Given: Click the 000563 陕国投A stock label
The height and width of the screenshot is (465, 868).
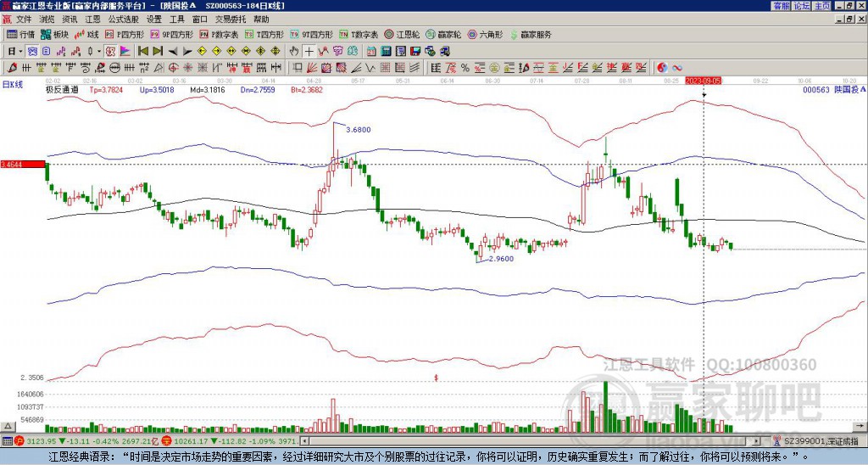Looking at the screenshot, I should click(x=834, y=89).
